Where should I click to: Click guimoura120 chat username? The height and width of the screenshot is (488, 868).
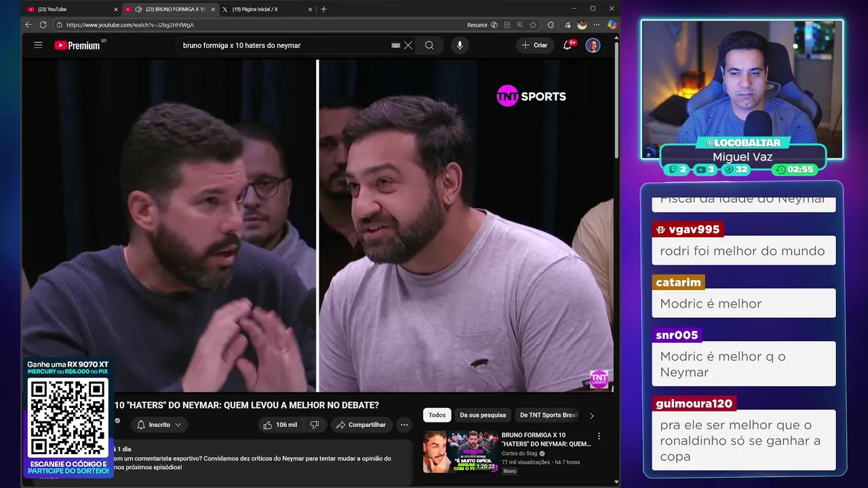[694, 404]
